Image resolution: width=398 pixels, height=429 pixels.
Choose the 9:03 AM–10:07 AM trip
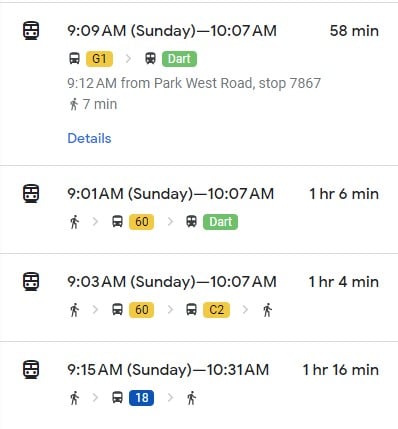[199, 297]
